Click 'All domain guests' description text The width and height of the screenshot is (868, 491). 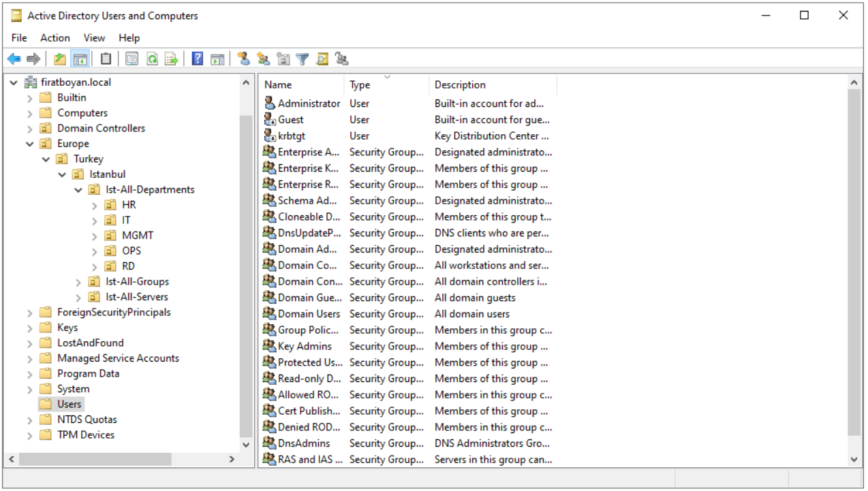coord(475,298)
